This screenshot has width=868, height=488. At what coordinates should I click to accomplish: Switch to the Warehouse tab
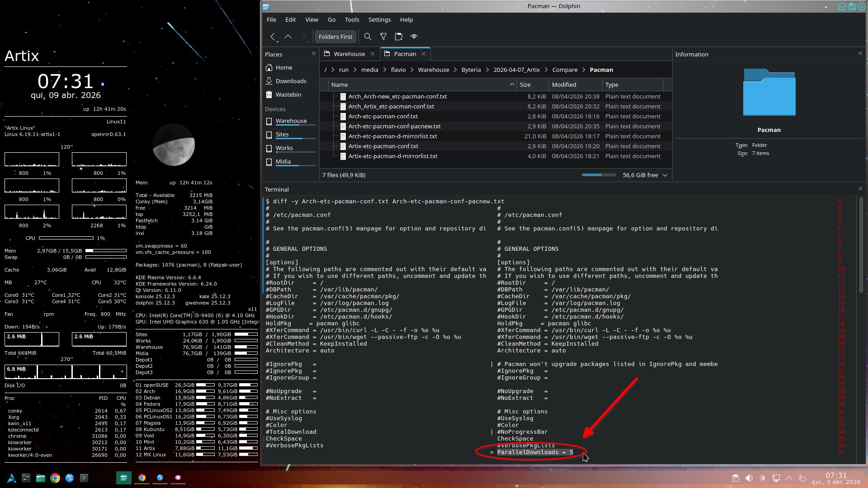point(349,54)
